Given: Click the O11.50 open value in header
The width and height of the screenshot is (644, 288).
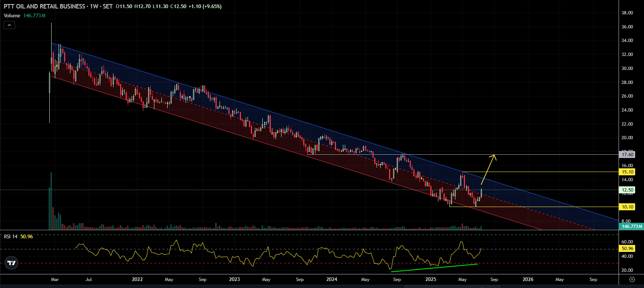Looking at the screenshot, I should point(124,6).
